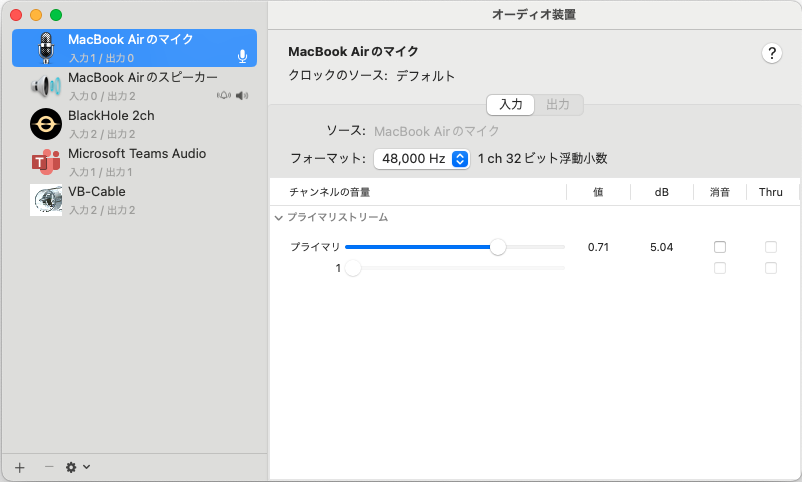This screenshot has width=802, height=482.
Task: Click the 値 column header
Action: pos(598,192)
